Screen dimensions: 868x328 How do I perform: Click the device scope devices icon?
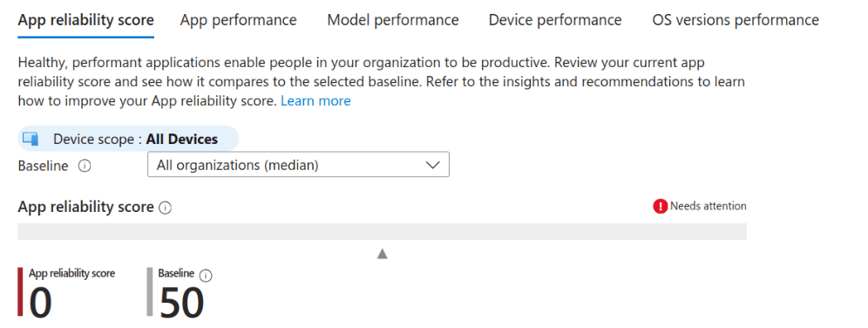tap(31, 139)
